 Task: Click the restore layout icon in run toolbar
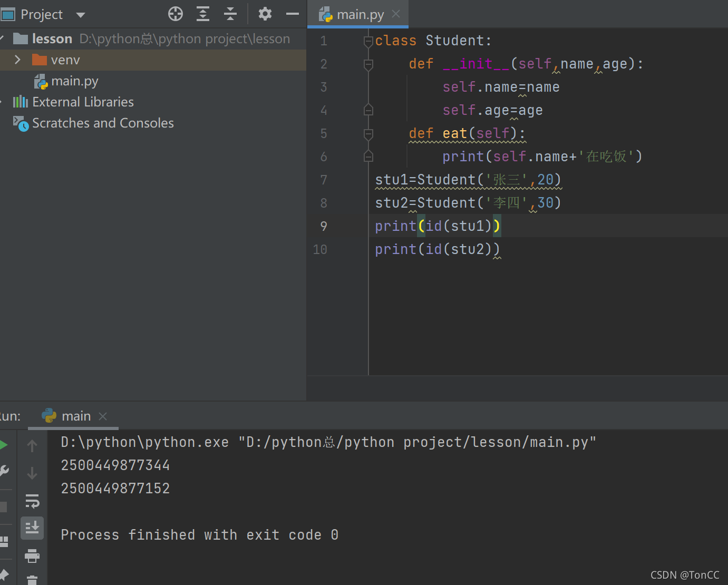tap(4, 541)
